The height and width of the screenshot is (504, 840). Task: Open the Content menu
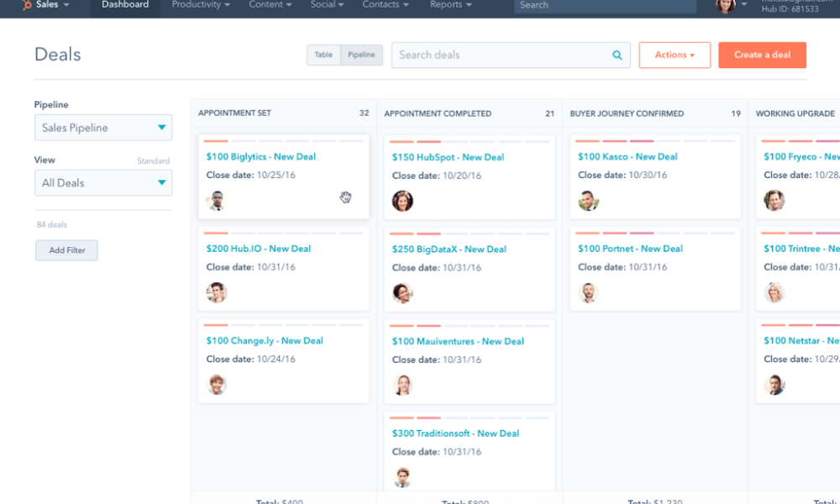(270, 5)
